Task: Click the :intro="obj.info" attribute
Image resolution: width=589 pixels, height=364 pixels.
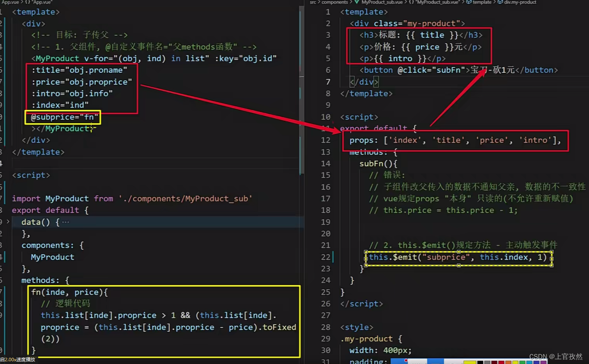Action: pos(72,93)
